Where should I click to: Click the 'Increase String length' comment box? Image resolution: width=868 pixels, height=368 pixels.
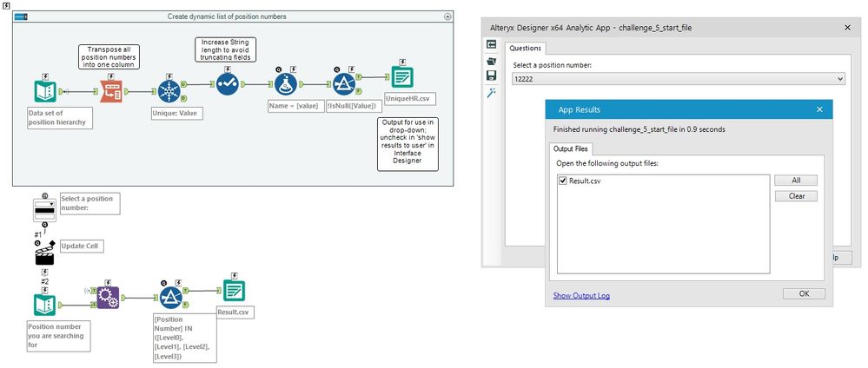pos(225,49)
